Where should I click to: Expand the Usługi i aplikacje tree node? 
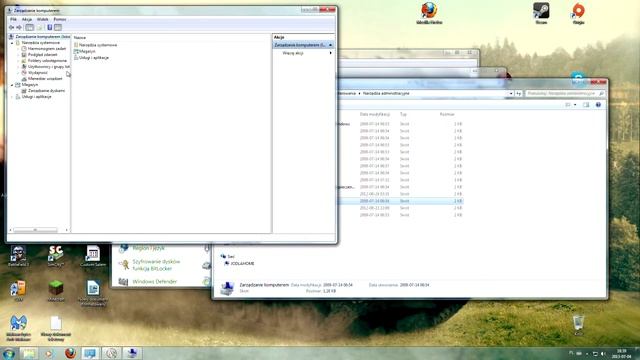point(12,97)
